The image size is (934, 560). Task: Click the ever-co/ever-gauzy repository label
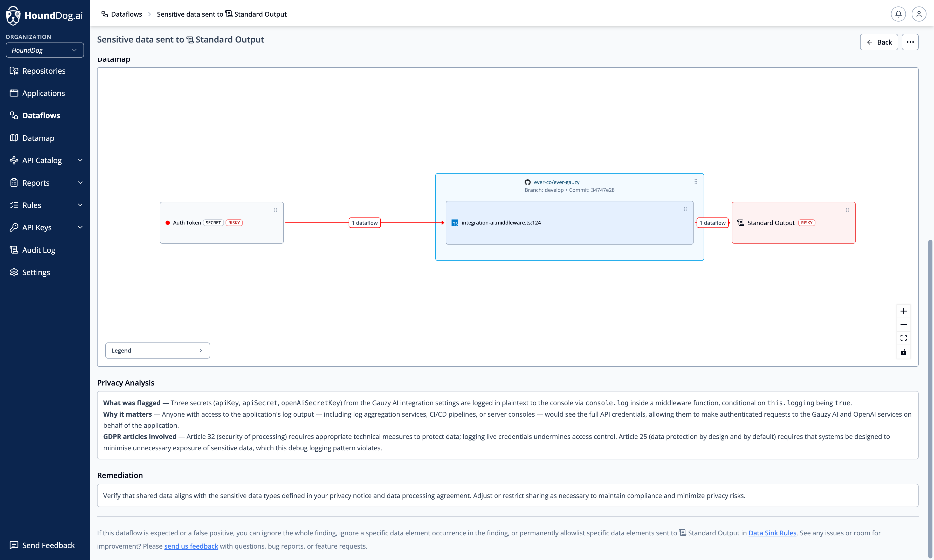point(557,182)
